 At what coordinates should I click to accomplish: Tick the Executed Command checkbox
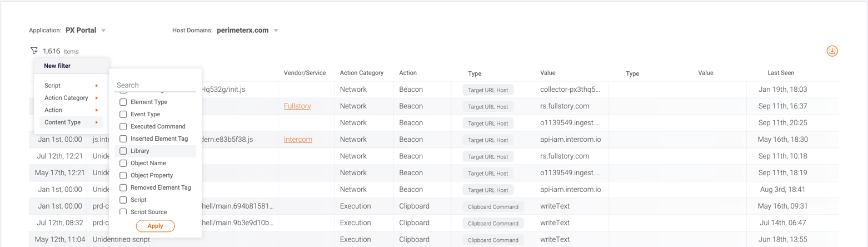click(123, 127)
